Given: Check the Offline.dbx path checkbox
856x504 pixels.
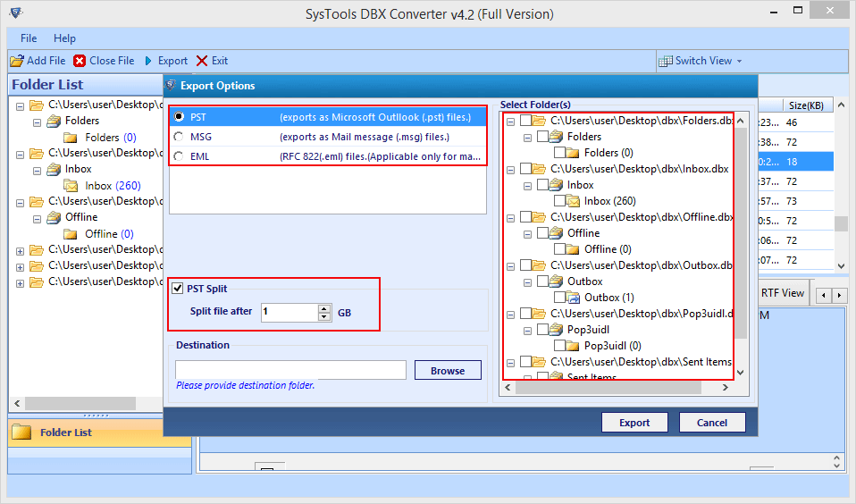Looking at the screenshot, I should click(x=525, y=217).
